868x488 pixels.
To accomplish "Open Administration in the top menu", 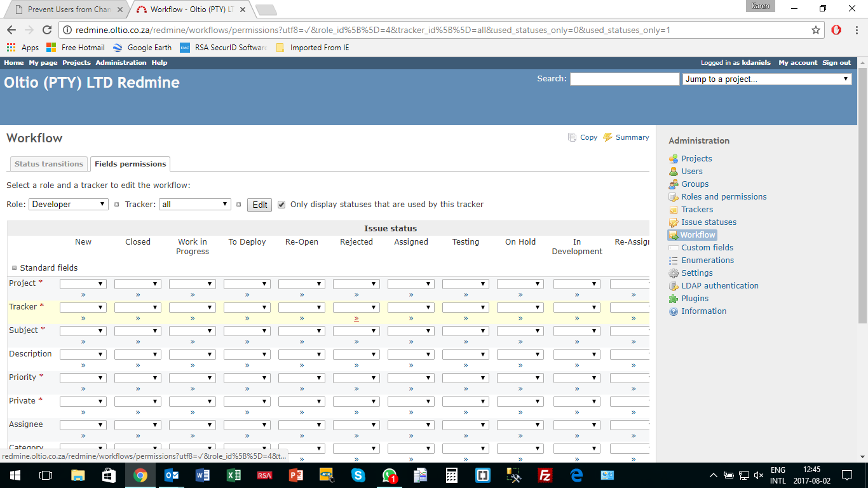I will 121,63.
